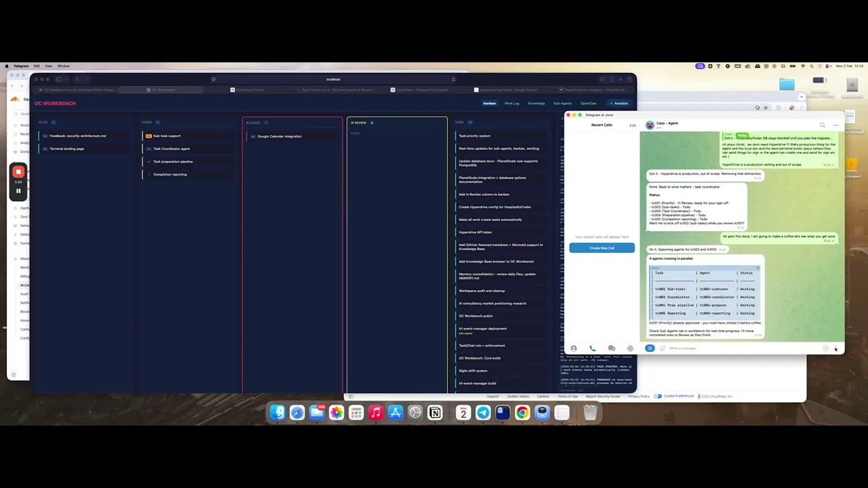Image resolution: width=868 pixels, height=488 pixels.
Task: Search within the Cass - Agent chat
Action: tap(823, 125)
